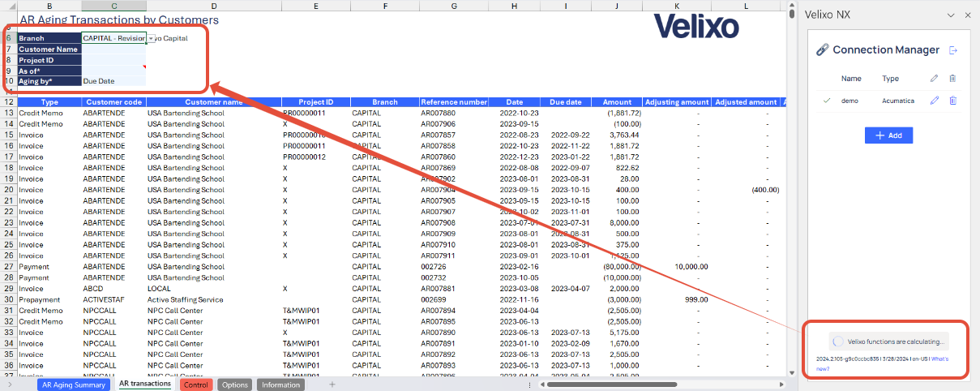Image resolution: width=980 pixels, height=391 pixels.
Task: Click the vertical scrollbar up arrow
Action: (792, 4)
